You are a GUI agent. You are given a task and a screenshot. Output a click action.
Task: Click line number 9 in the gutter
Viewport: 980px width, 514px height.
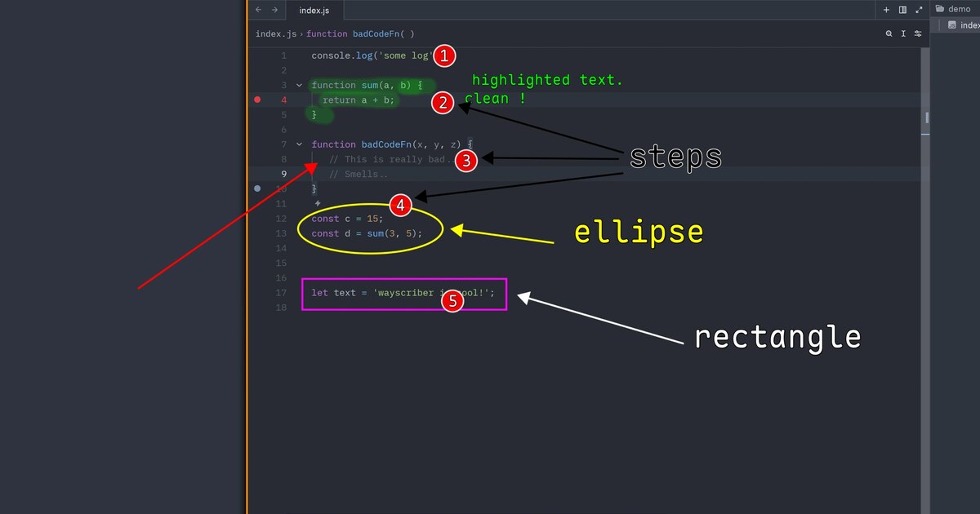[284, 174]
